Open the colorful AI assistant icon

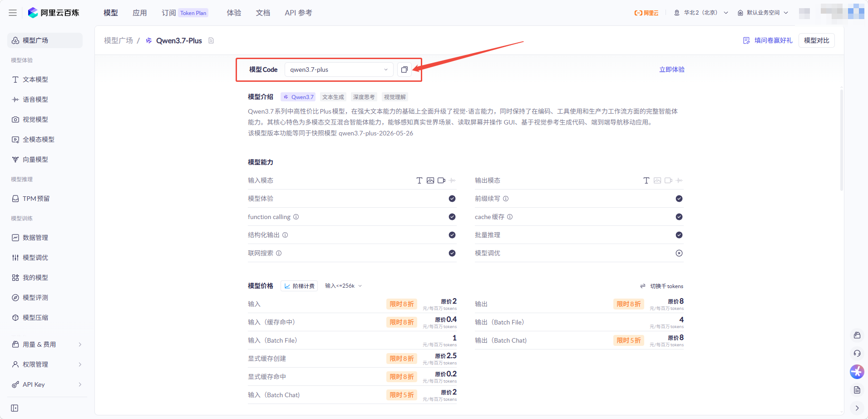[x=857, y=372]
